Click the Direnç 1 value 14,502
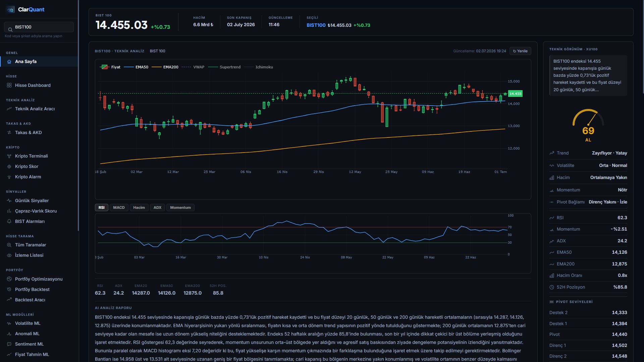 (619, 346)
